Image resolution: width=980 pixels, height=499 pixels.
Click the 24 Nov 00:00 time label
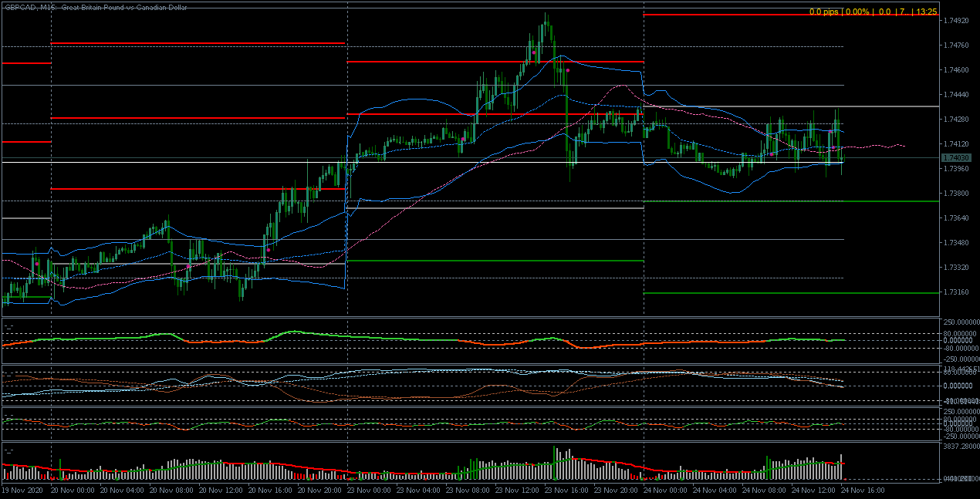668,490
